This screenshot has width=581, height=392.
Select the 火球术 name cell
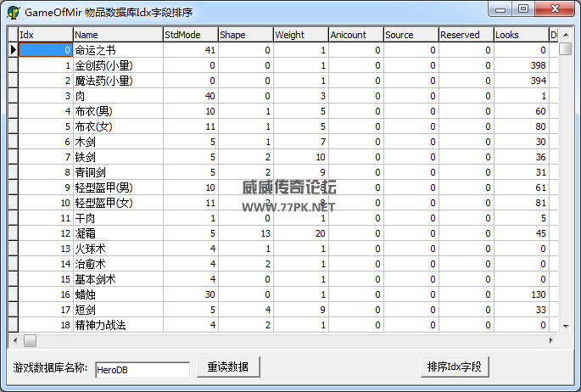[117, 249]
